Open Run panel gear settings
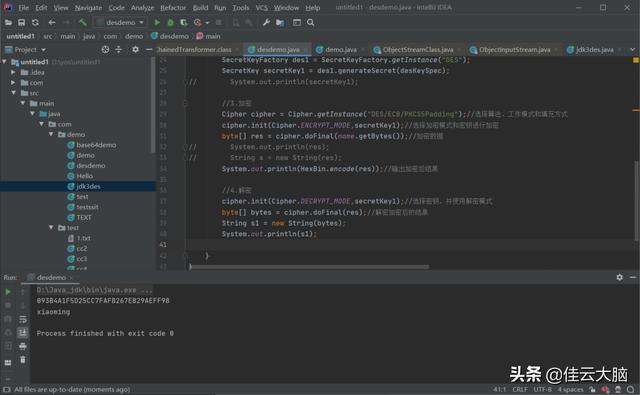 (620, 277)
